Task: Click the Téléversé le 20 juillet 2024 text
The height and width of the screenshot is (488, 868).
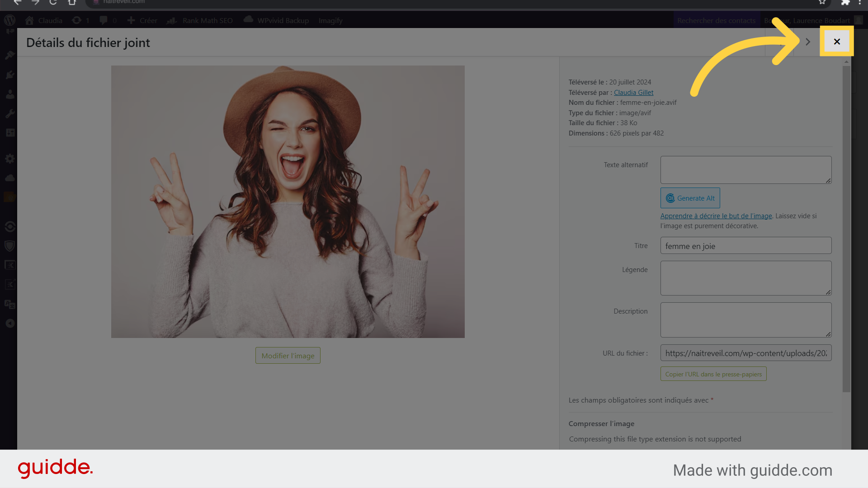Action: (x=610, y=82)
